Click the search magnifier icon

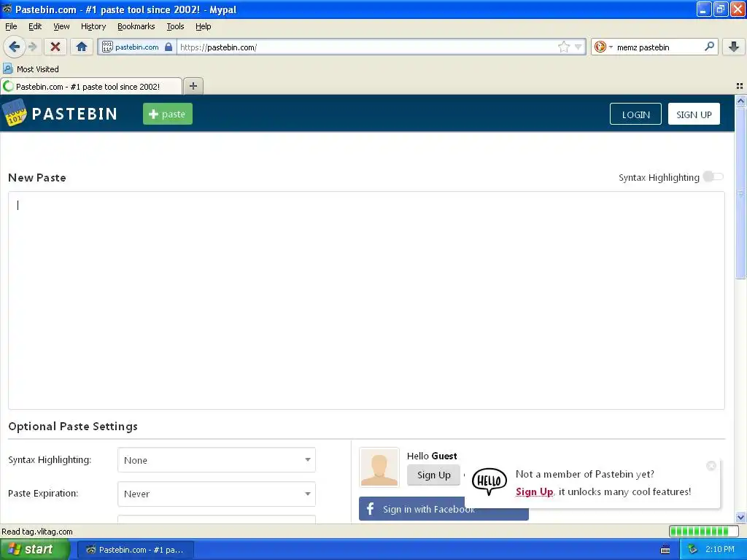click(x=709, y=47)
